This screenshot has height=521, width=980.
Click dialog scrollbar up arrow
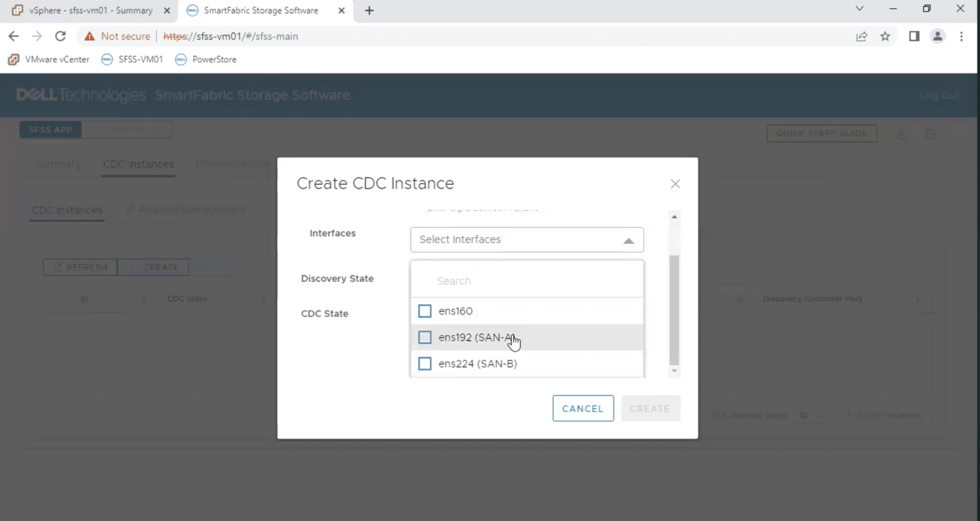point(674,217)
